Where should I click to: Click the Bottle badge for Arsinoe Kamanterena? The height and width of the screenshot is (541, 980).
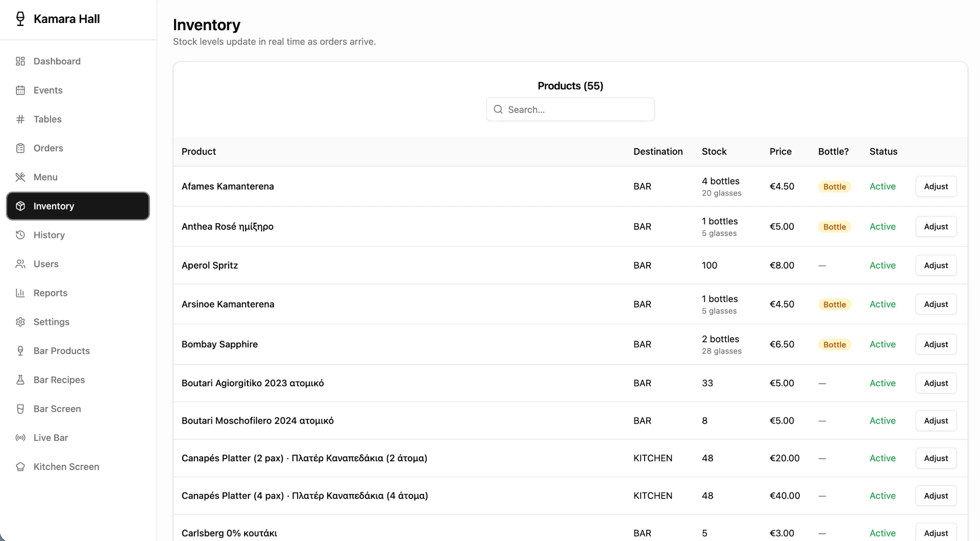point(835,304)
